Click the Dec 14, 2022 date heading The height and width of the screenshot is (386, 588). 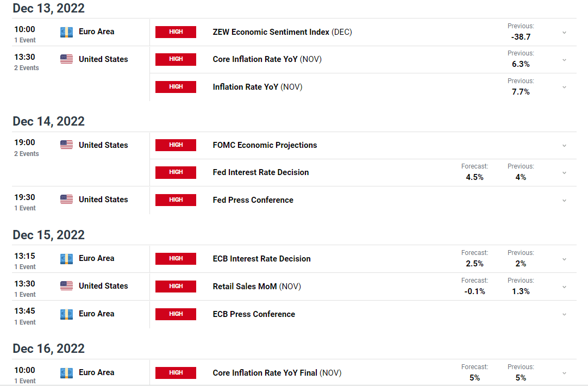[x=49, y=122]
